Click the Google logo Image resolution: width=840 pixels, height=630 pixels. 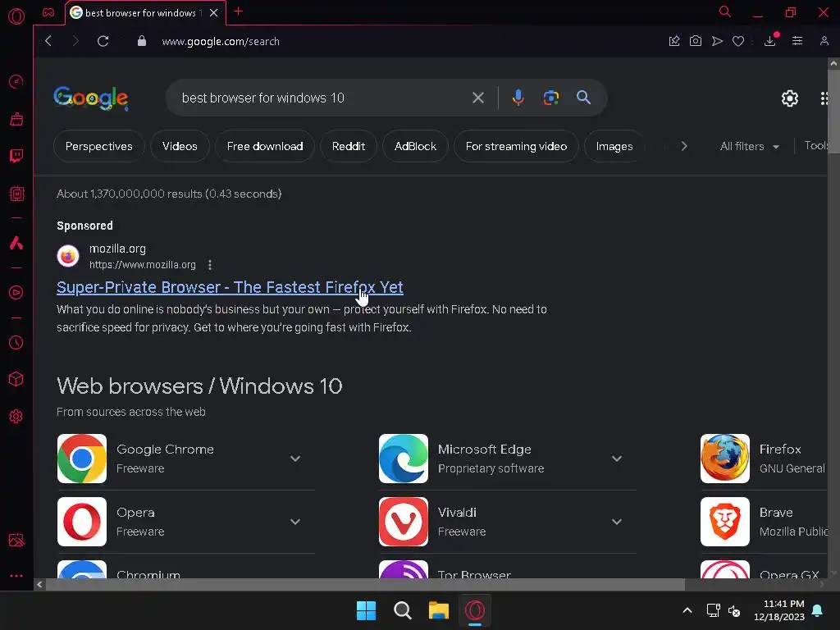tap(90, 98)
